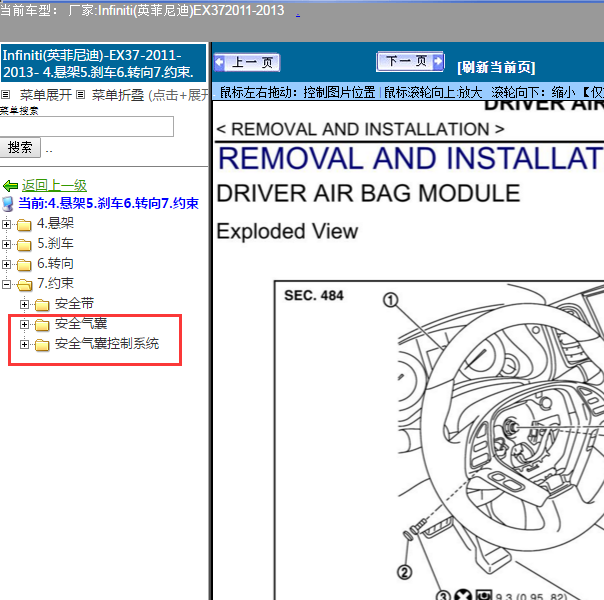Click the 安全气囊控制系统 folder icon
This screenshot has width=604, height=600.
click(42, 345)
